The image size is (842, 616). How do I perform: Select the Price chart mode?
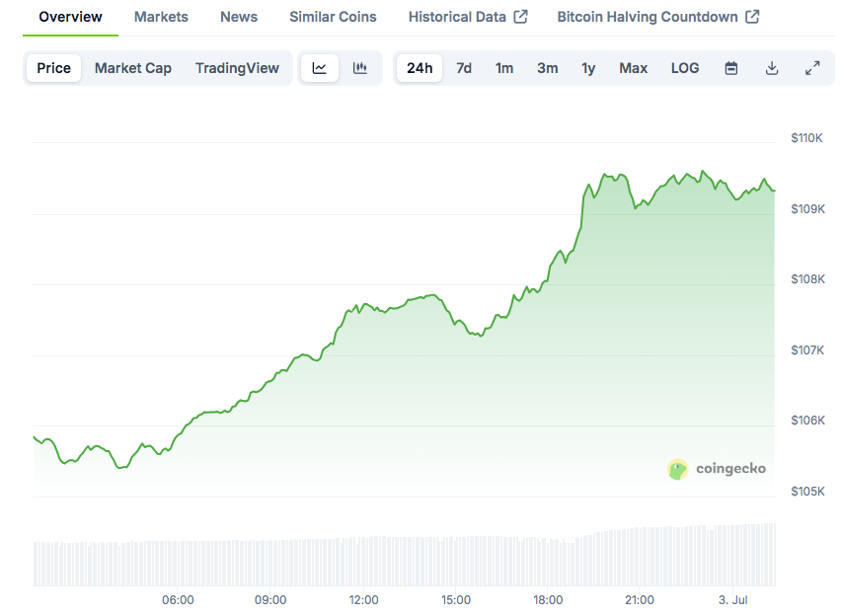(54, 68)
